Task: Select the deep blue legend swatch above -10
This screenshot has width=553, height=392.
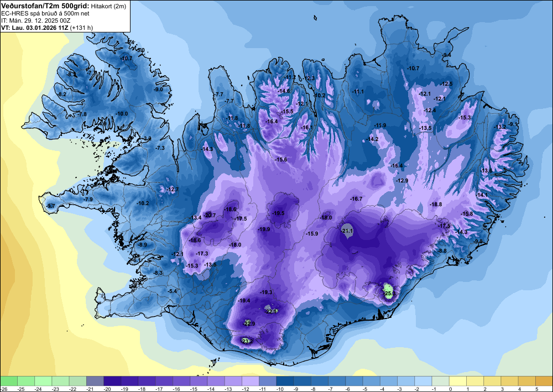Action: [x=285, y=381]
